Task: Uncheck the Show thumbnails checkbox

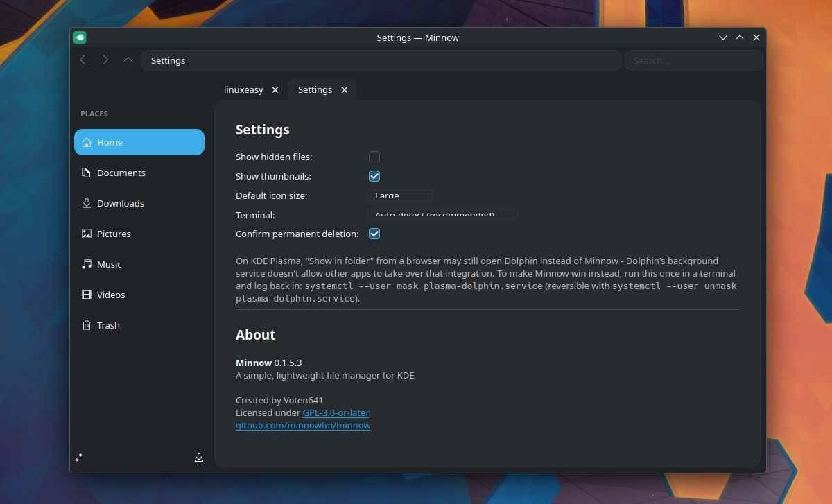Action: 374,176
